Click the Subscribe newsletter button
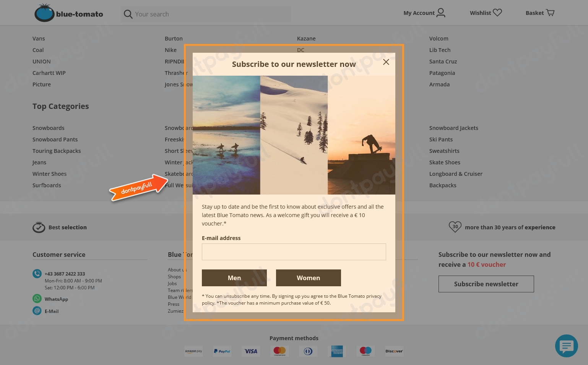Screen dimensions: 588x365 [486, 284]
